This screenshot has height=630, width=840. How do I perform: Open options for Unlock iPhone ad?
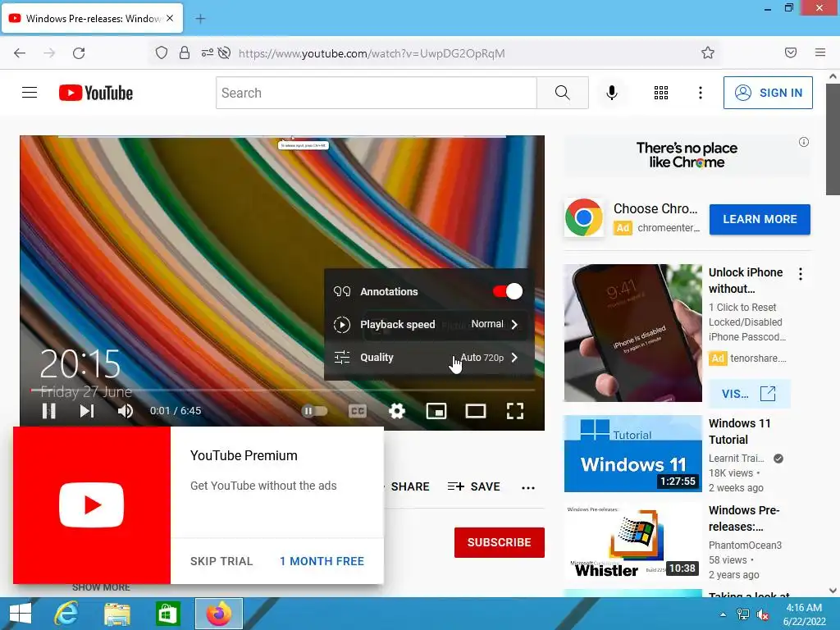click(801, 274)
